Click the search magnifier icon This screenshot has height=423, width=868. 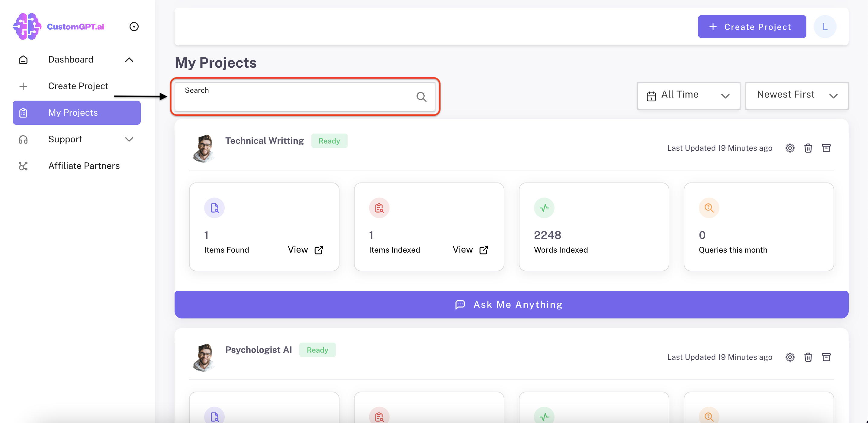(421, 97)
